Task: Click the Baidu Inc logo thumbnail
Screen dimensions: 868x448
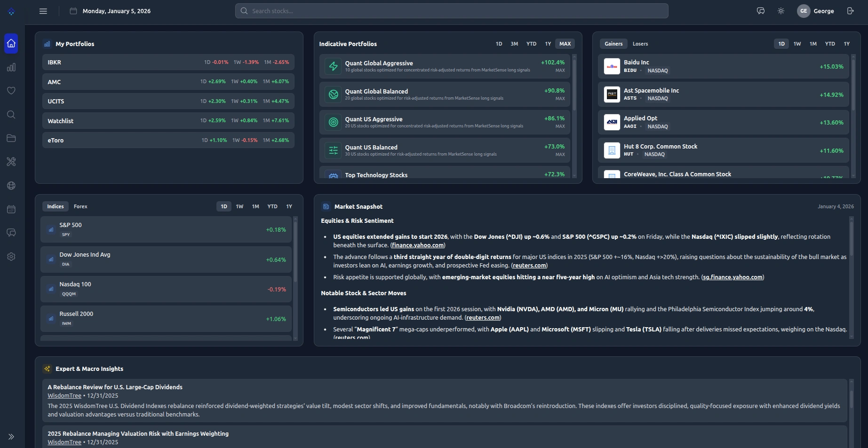Action: pos(612,66)
